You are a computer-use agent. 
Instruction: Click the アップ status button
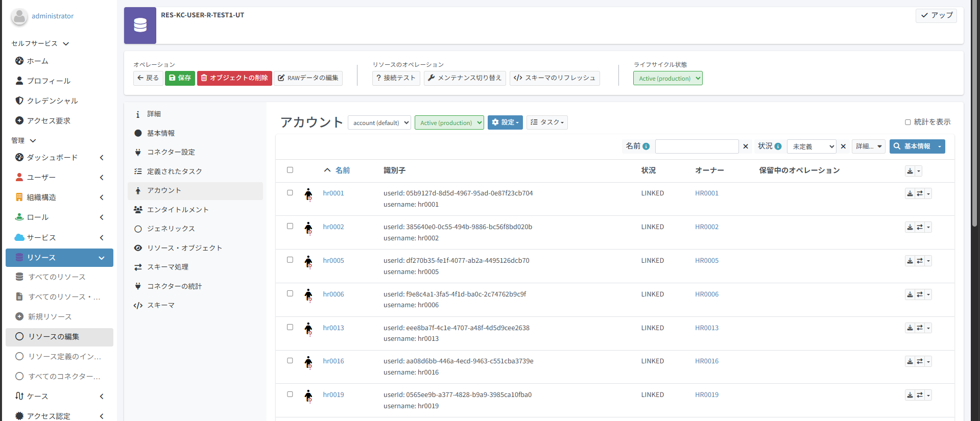(936, 16)
